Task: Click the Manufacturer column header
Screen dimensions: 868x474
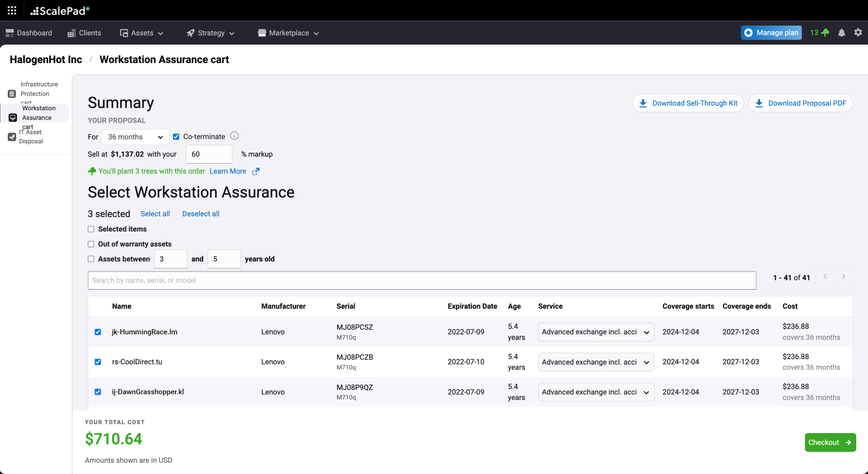Action: 283,306
